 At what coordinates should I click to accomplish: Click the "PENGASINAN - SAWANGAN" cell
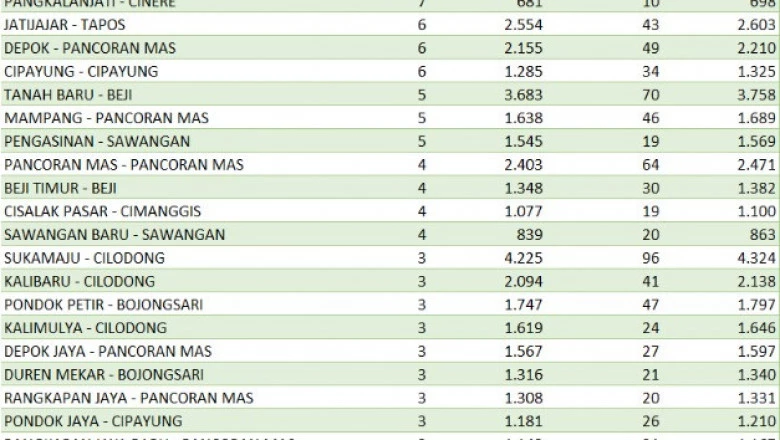click(x=97, y=141)
